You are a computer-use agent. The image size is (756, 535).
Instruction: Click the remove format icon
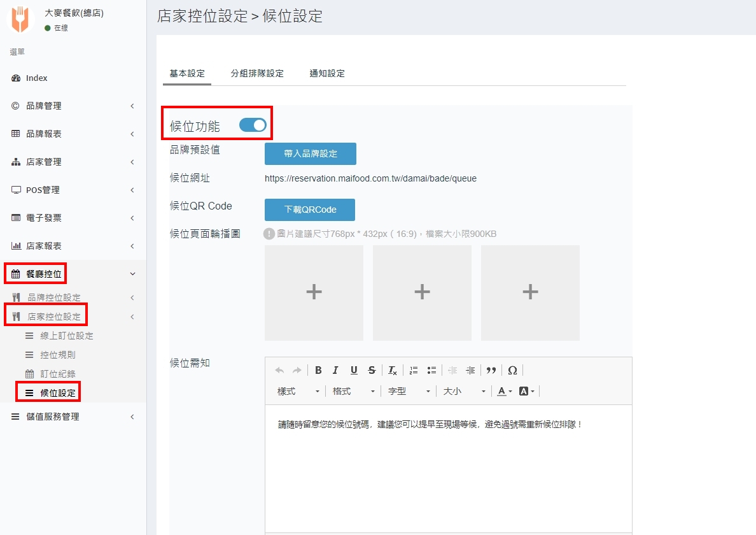point(393,370)
